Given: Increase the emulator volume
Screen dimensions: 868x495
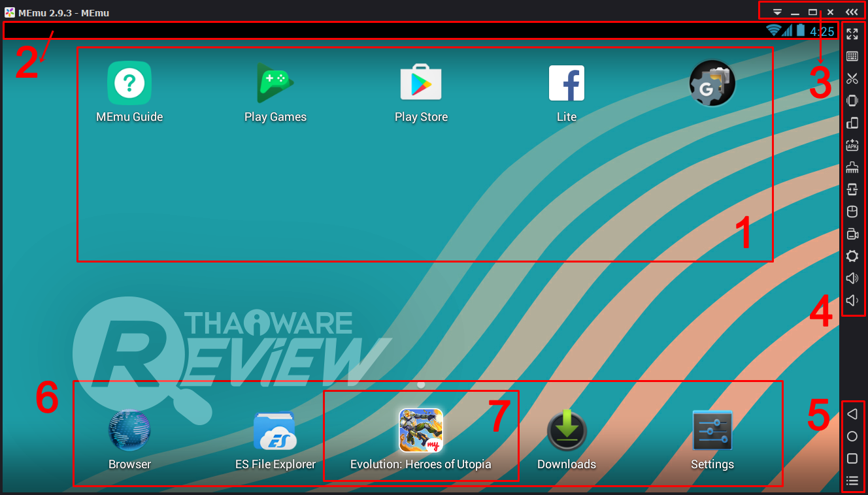Looking at the screenshot, I should click(x=852, y=278).
